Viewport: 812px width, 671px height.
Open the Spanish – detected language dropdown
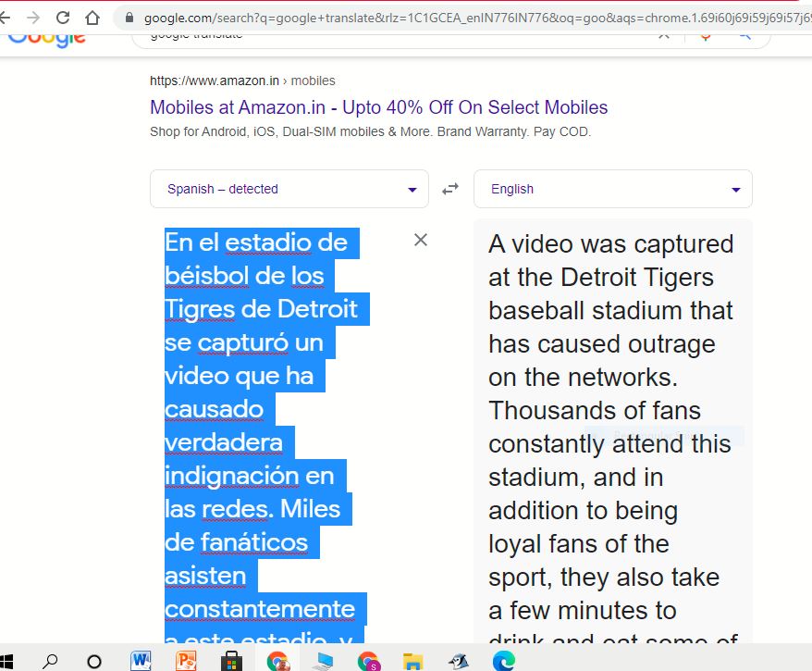289,189
